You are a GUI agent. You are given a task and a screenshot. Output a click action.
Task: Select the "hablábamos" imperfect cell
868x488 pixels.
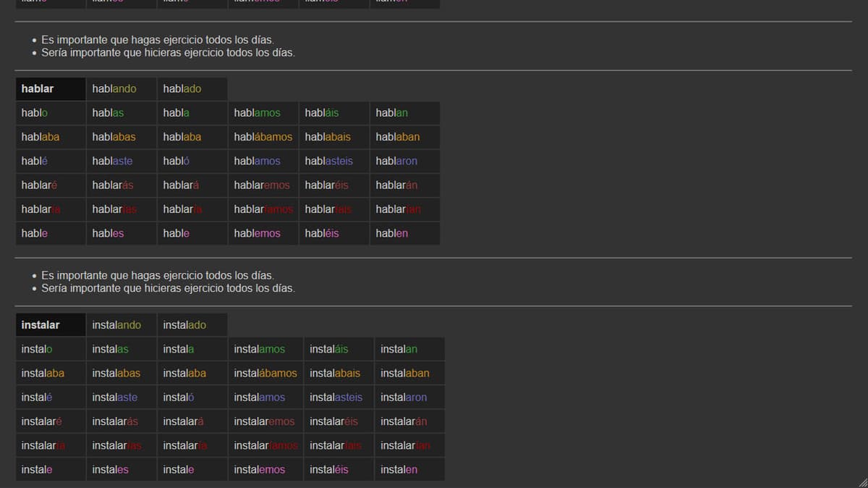click(263, 137)
